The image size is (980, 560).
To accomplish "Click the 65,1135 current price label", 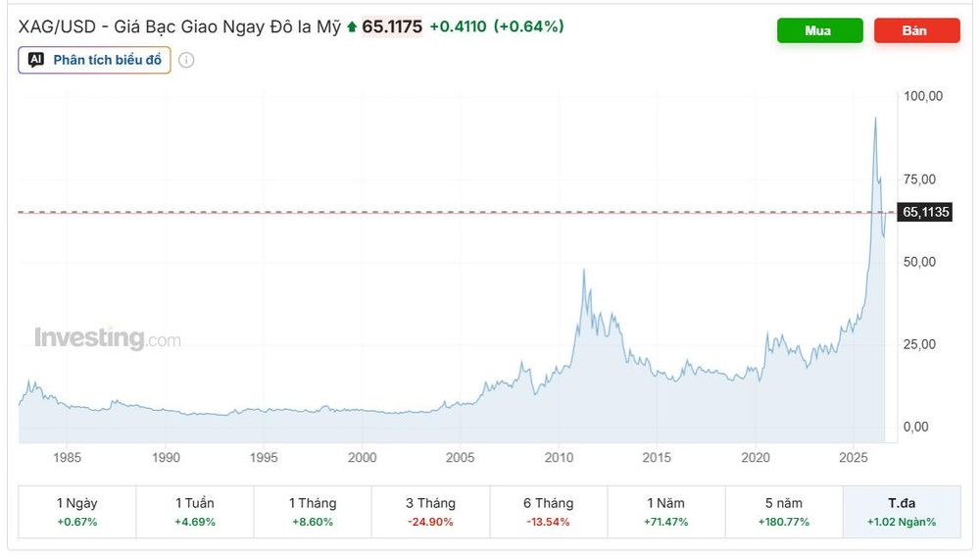I will pyautogui.click(x=925, y=212).
